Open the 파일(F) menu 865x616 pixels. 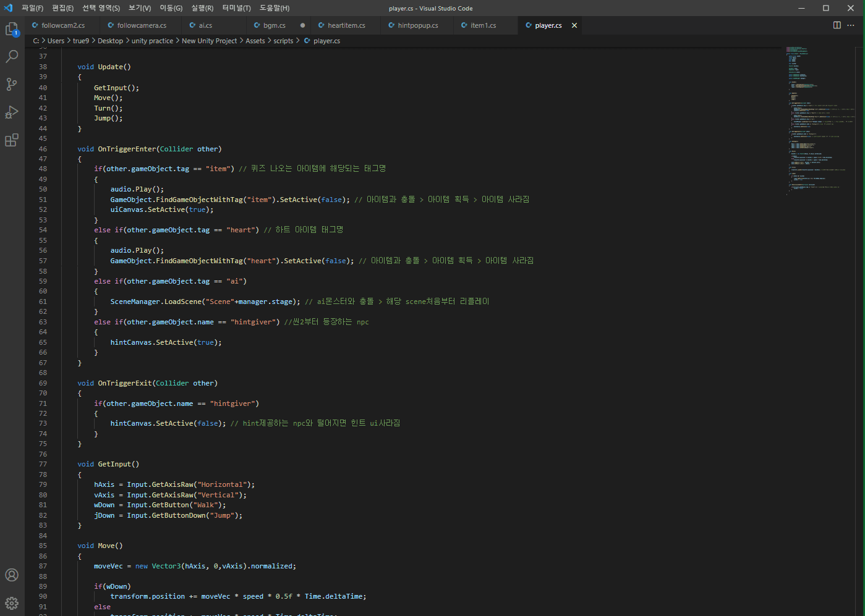[x=32, y=8]
